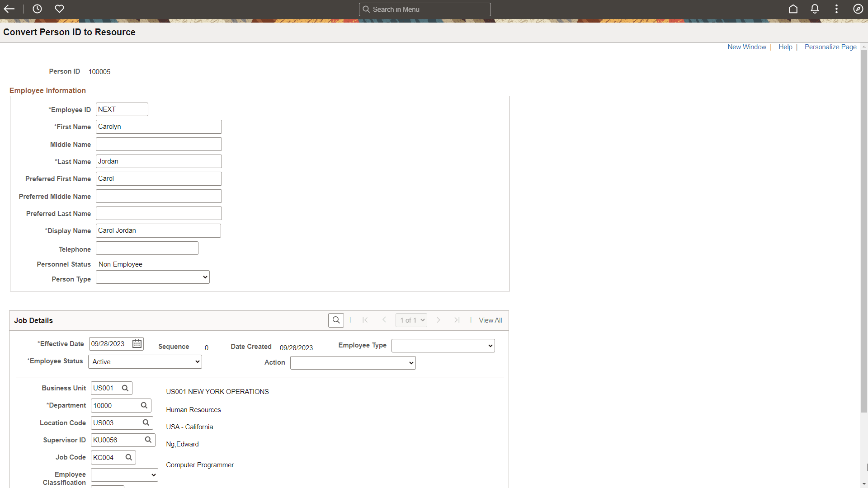Image resolution: width=868 pixels, height=488 pixels.
Task: Click the Job Details find icon
Action: pyautogui.click(x=336, y=320)
